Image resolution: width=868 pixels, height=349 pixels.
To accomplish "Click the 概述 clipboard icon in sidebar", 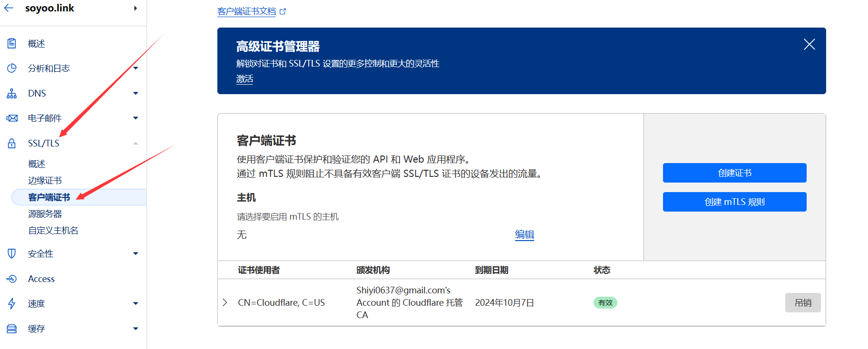I will coord(12,44).
